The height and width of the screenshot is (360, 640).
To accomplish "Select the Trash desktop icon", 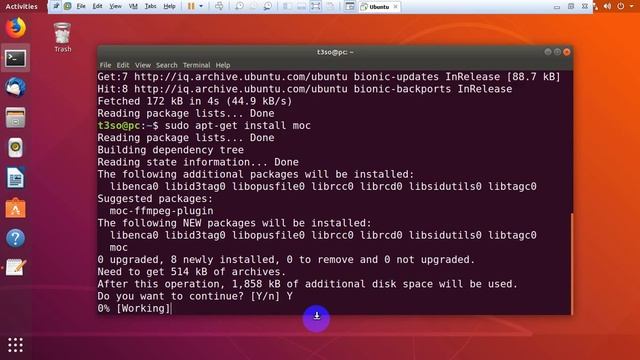I will (62, 38).
